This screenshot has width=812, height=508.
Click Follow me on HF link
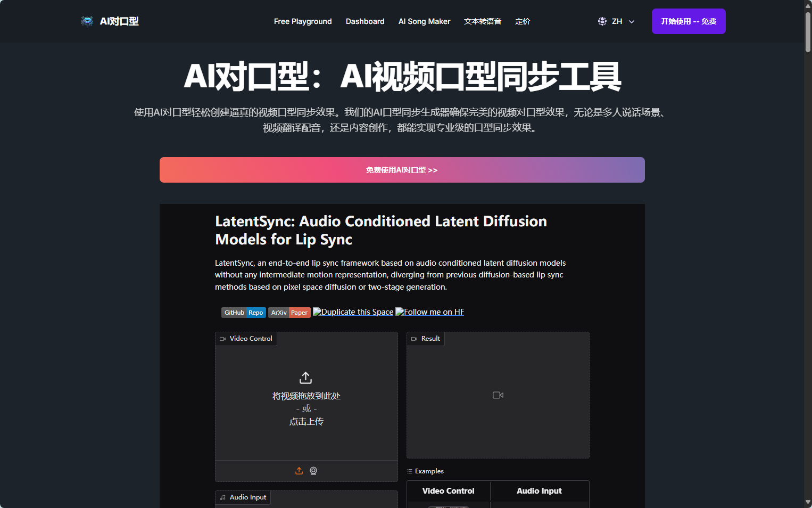pos(430,312)
